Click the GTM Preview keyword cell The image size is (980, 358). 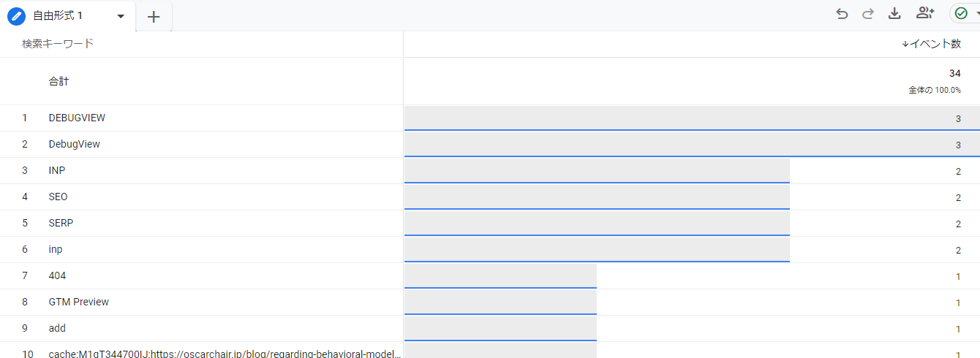[x=79, y=302]
